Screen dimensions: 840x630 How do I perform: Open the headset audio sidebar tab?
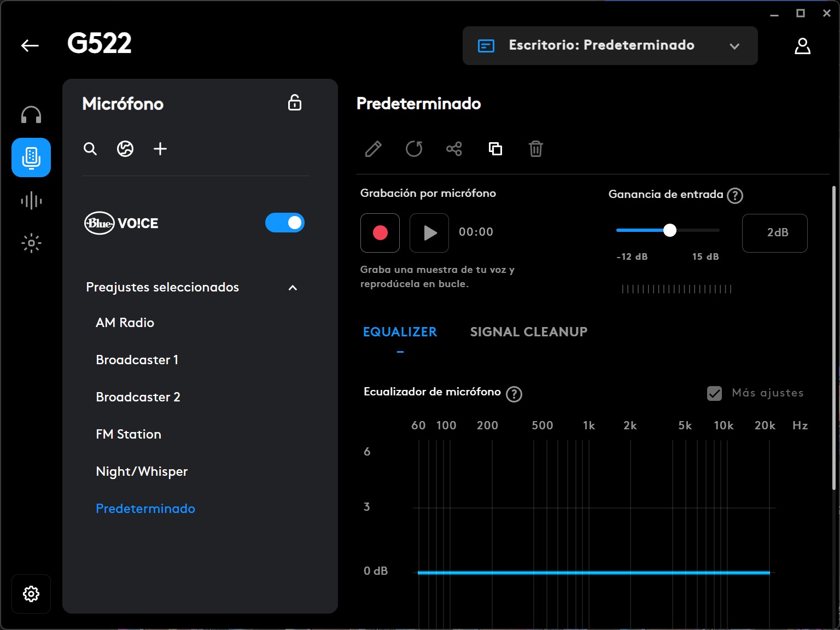pyautogui.click(x=31, y=115)
